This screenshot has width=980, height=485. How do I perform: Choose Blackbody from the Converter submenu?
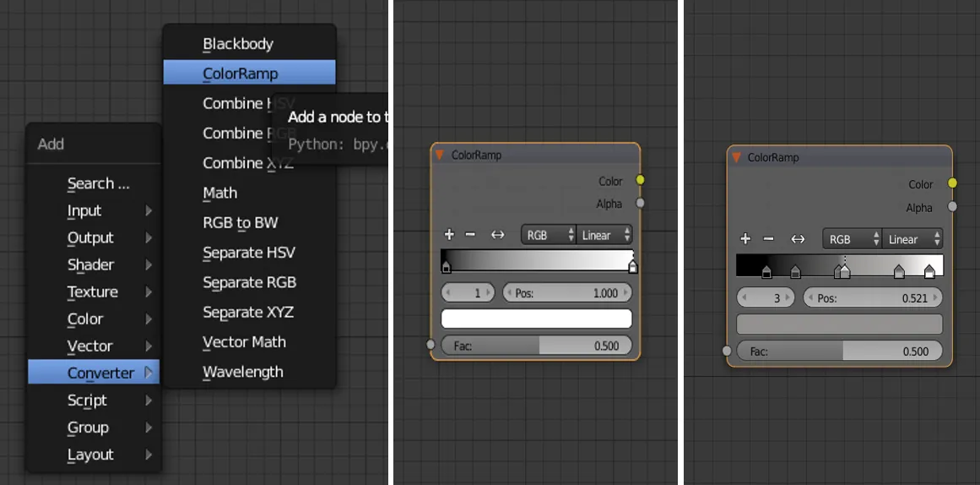pos(249,44)
